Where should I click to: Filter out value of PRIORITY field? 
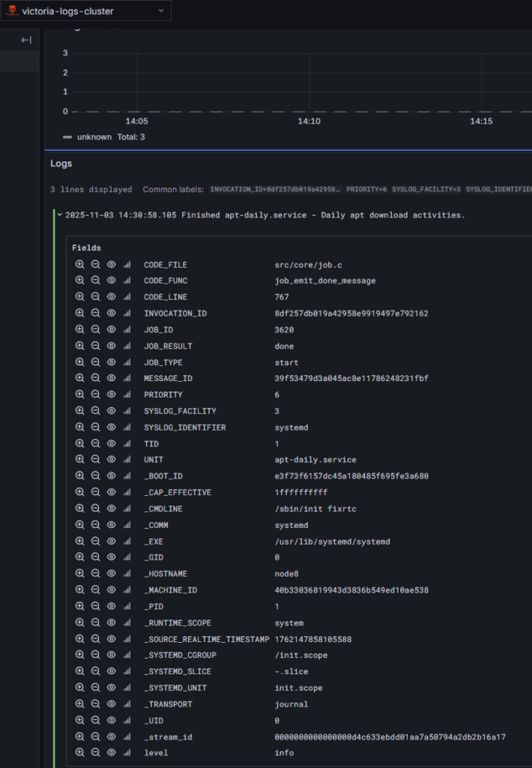click(95, 394)
